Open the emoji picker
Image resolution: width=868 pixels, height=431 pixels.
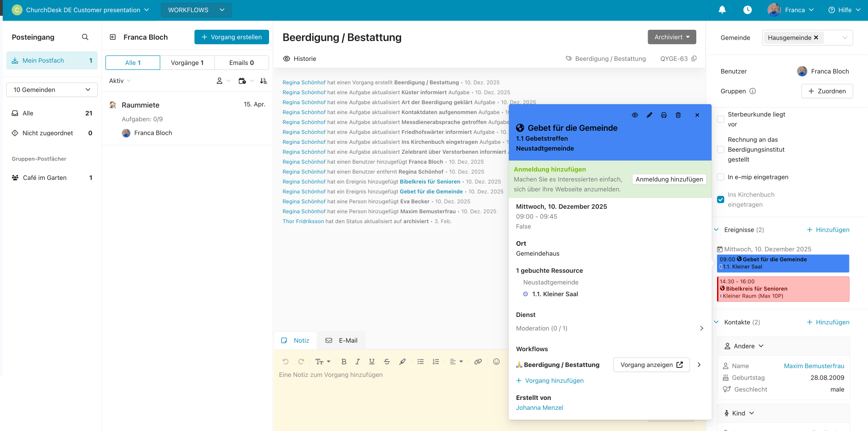[x=497, y=362]
